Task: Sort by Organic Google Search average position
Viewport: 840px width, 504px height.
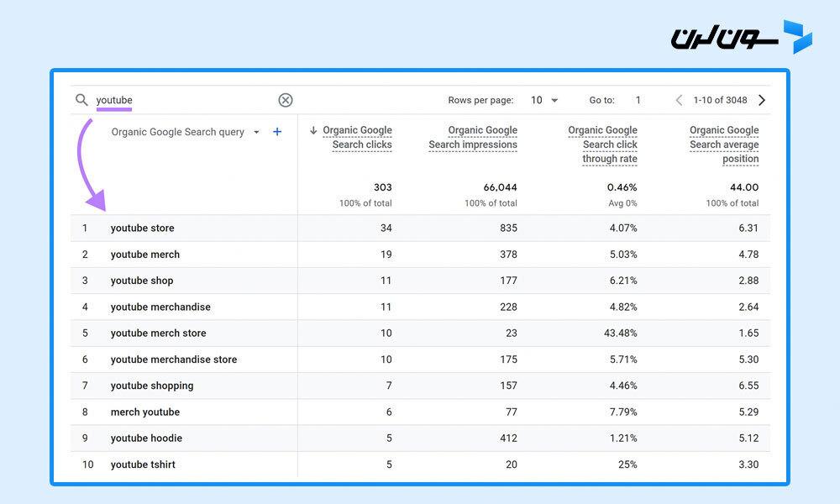Action: (x=724, y=144)
